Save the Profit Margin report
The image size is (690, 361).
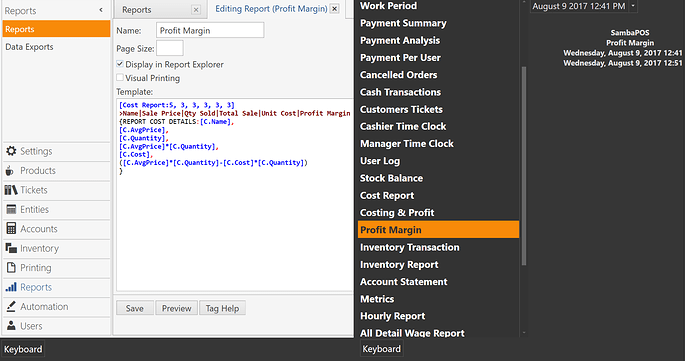(135, 308)
